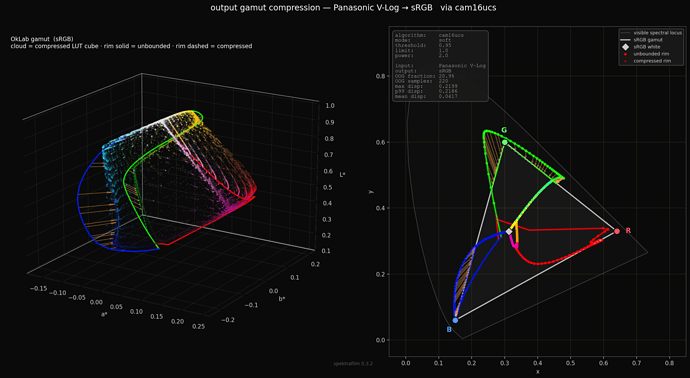This screenshot has width=690, height=378.
Task: Click the green G primary marker
Action: pos(505,142)
